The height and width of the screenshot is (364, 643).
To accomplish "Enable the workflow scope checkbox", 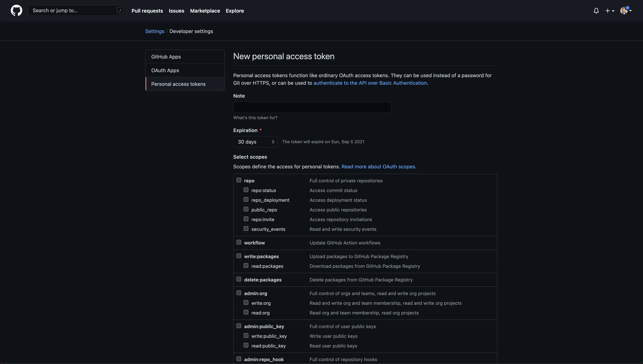I will 239,242.
